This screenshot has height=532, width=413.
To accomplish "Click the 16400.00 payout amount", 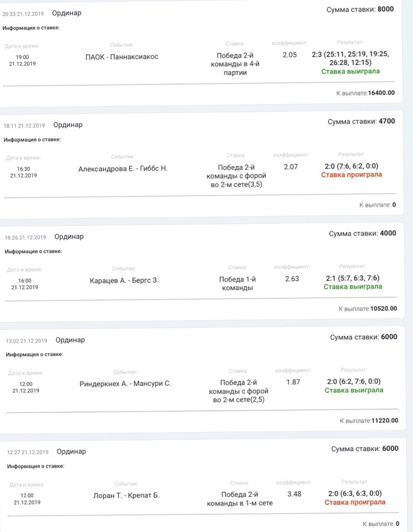I will coord(381,93).
